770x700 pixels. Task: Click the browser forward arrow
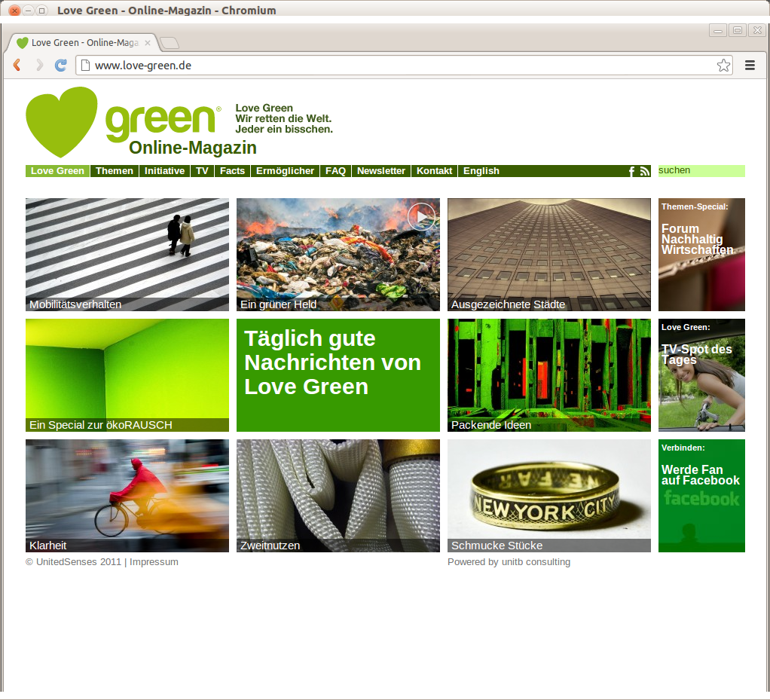[x=39, y=66]
